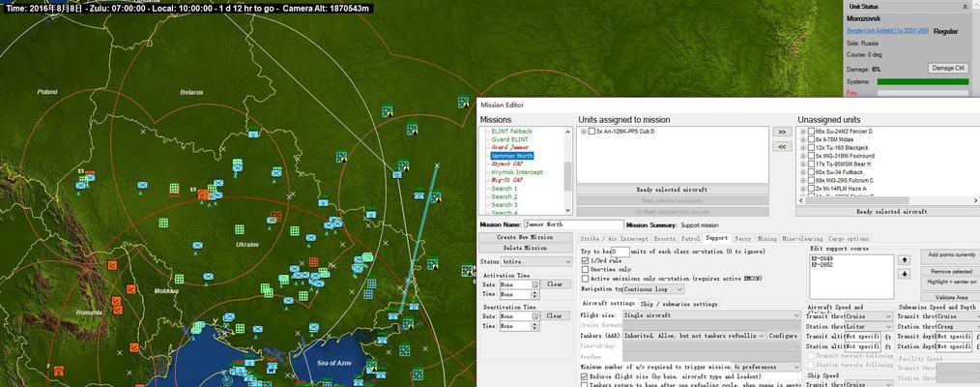Switch to the Ferry tab
This screenshot has width=980, height=387.
pos(742,239)
